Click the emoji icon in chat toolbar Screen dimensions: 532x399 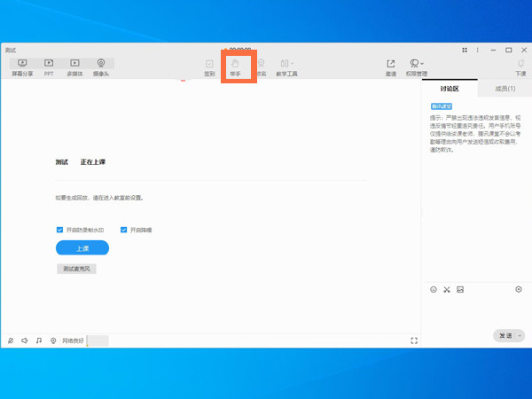[x=434, y=289]
